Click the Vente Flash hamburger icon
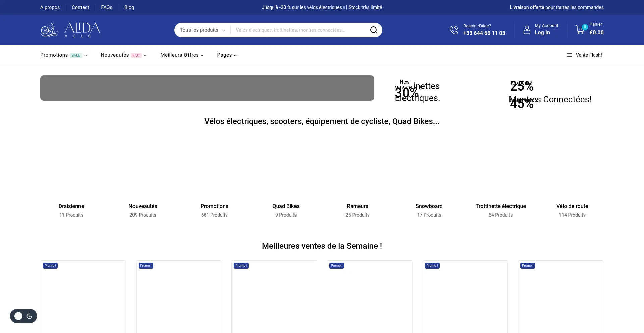This screenshot has height=333, width=644. pyautogui.click(x=569, y=55)
